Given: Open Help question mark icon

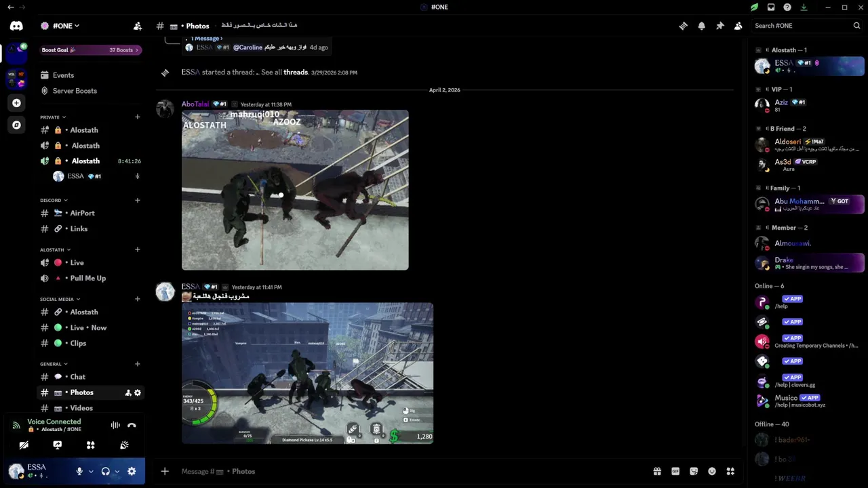Looking at the screenshot, I should pyautogui.click(x=787, y=7).
